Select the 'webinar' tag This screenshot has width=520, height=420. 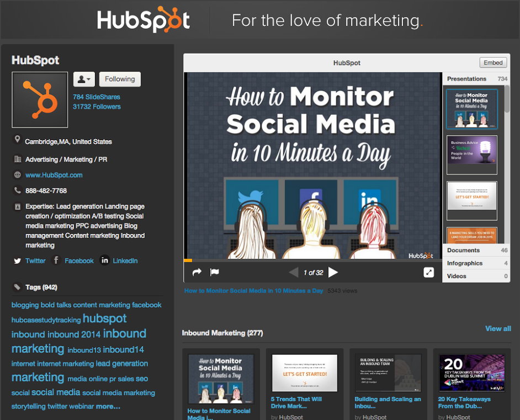pos(82,406)
